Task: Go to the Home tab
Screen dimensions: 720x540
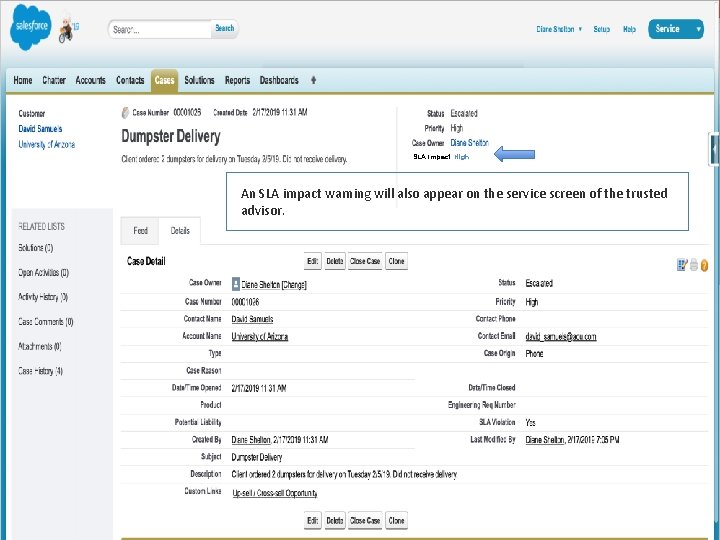Action: 22,80
